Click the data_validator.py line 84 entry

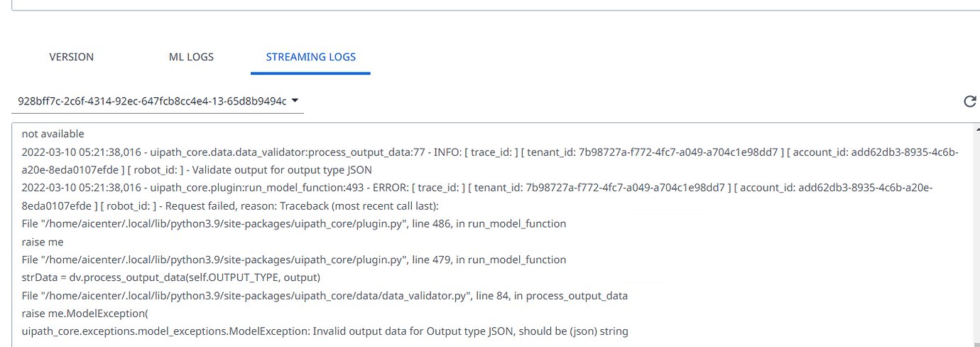(325, 295)
